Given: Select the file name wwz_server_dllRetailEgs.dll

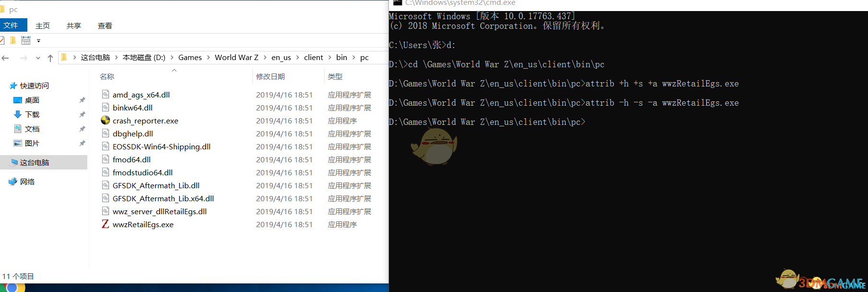Looking at the screenshot, I should [x=160, y=211].
